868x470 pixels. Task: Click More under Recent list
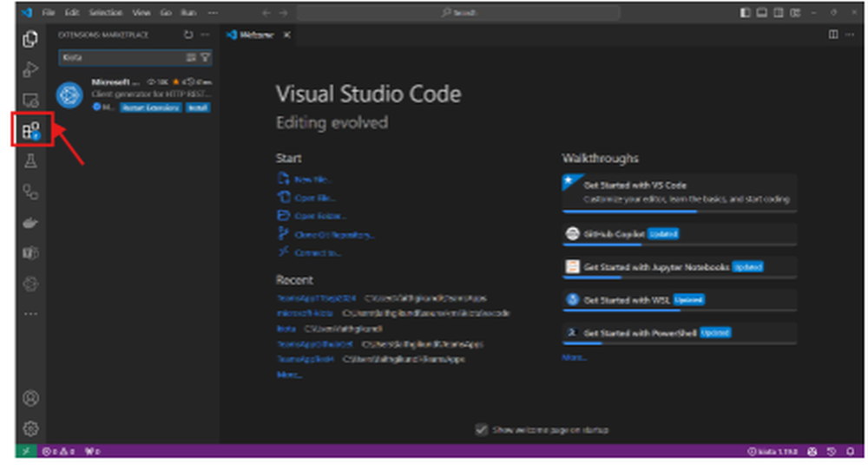(290, 375)
